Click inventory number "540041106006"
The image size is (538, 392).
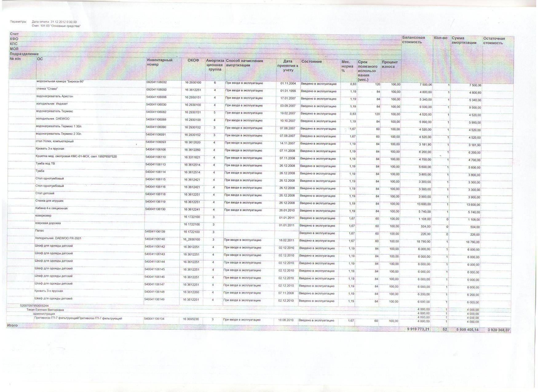pos(156,97)
